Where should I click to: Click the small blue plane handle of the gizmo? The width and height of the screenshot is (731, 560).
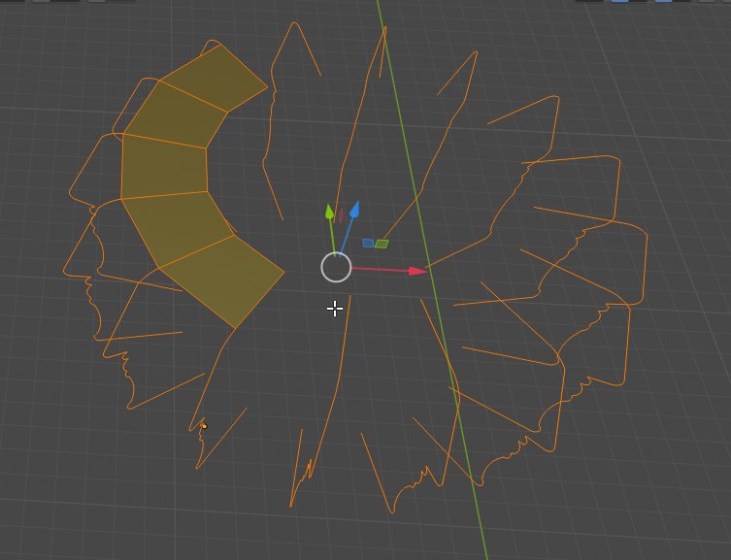[x=368, y=244]
